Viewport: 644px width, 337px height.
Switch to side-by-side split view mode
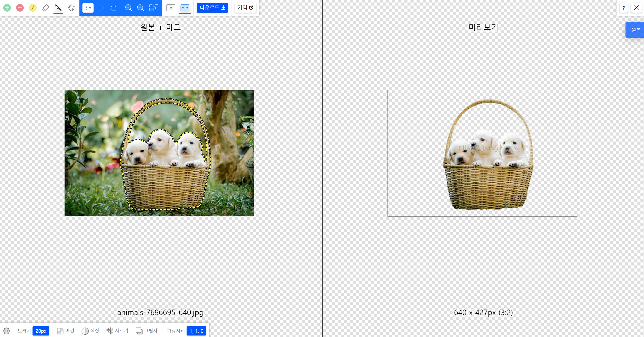click(x=185, y=8)
